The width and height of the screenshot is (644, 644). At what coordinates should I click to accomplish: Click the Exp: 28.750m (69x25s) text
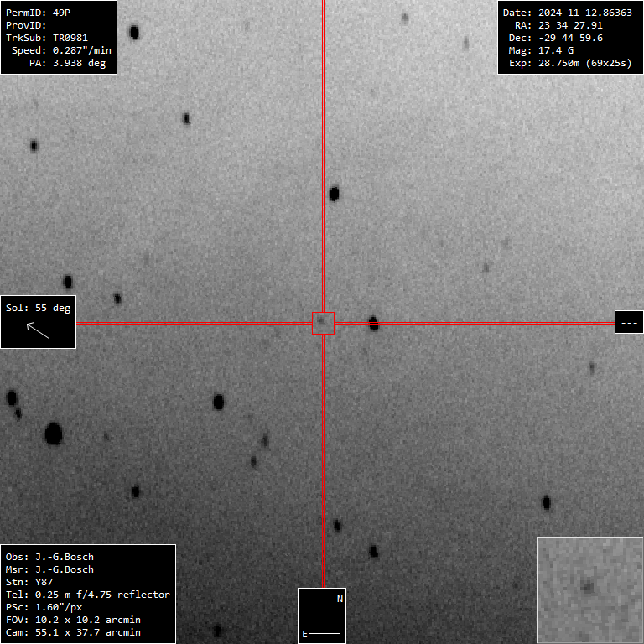[x=570, y=63]
